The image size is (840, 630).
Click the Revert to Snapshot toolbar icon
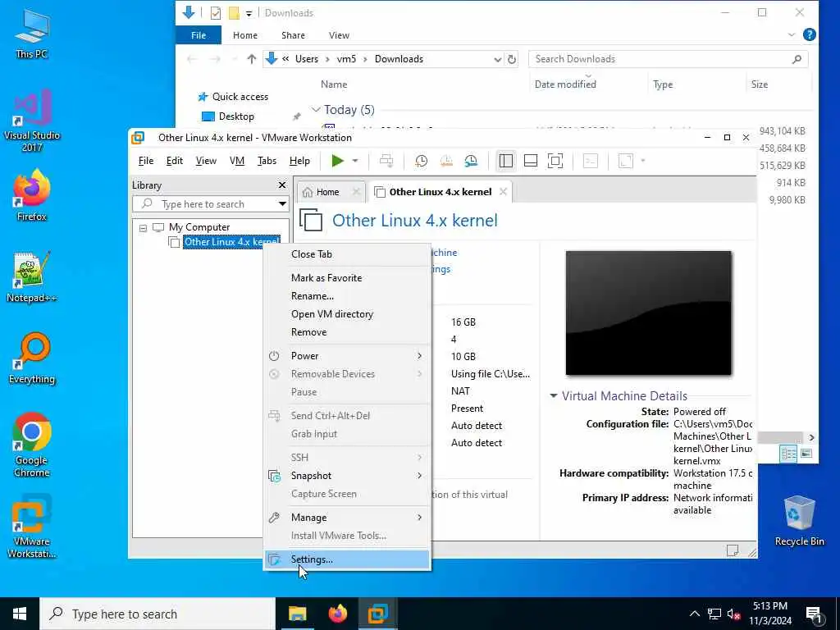coord(446,161)
